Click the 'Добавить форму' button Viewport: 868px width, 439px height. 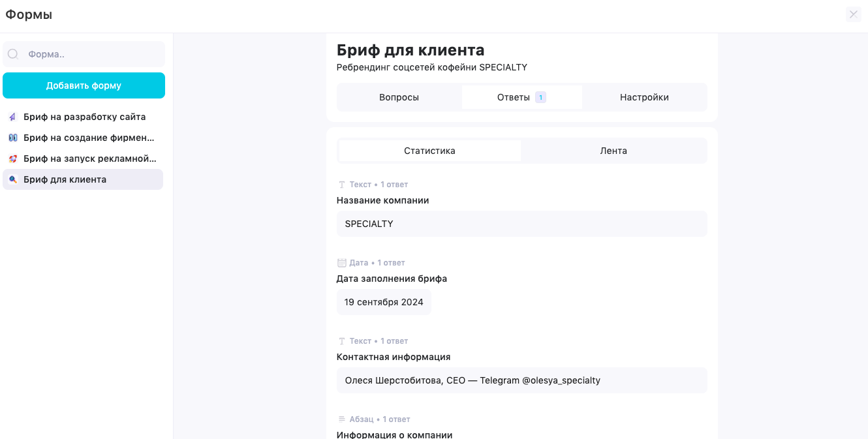coord(84,85)
